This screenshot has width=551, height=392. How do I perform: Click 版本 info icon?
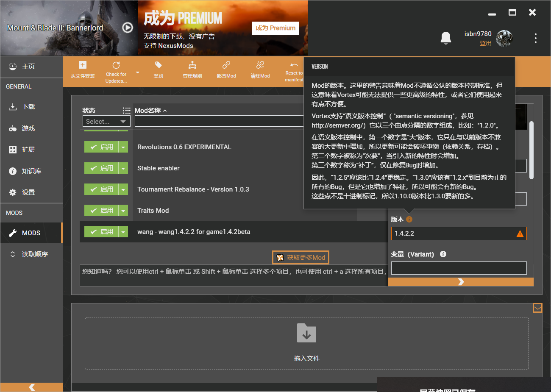409,220
